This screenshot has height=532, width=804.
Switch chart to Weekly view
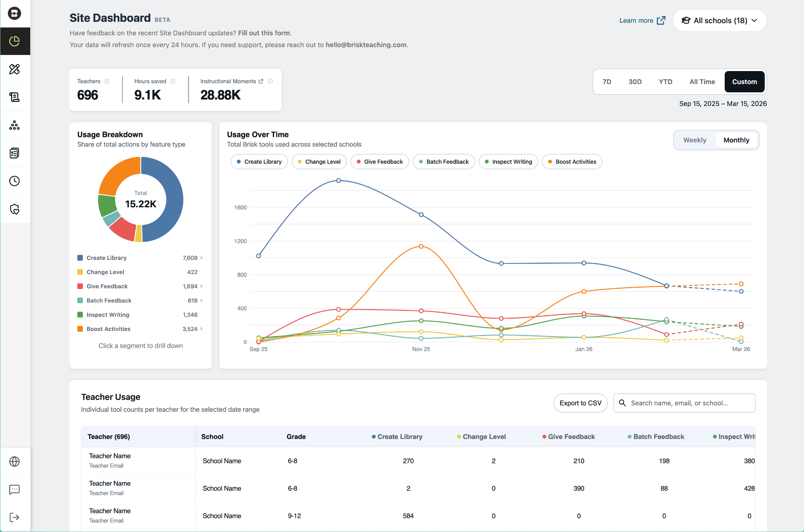coord(694,140)
